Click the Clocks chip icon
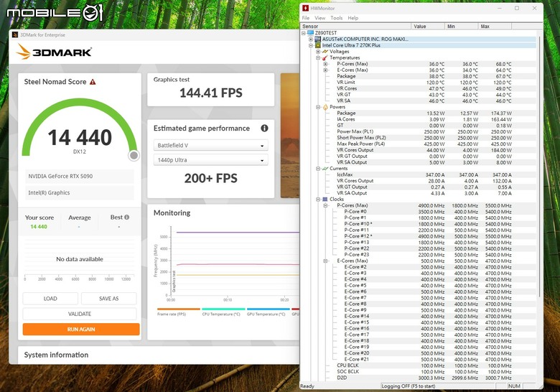 (325, 199)
